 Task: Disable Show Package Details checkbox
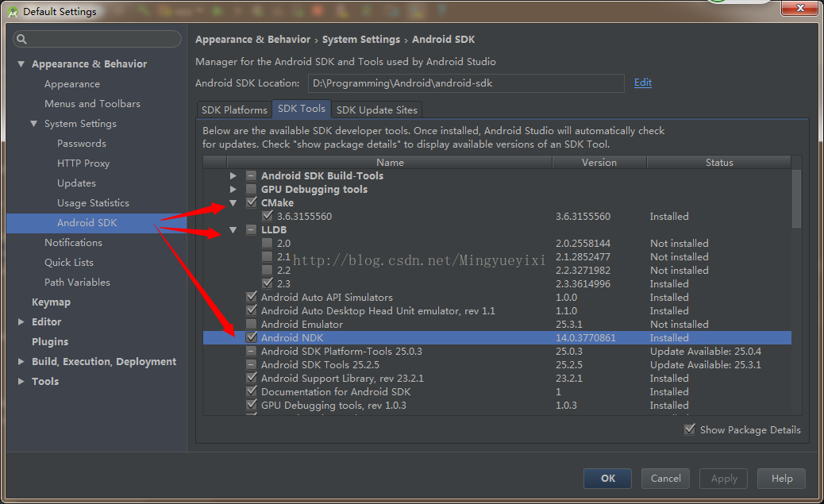[690, 429]
